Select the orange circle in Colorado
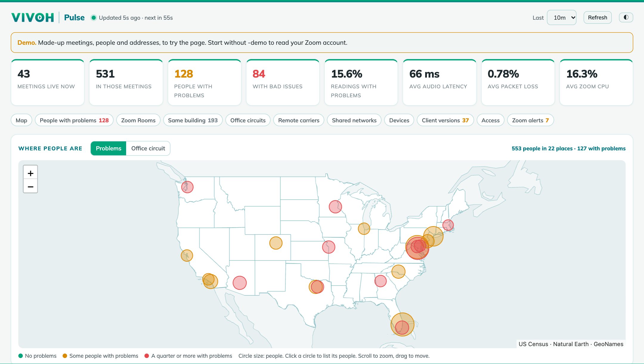This screenshot has width=644, height=364. pyautogui.click(x=276, y=243)
